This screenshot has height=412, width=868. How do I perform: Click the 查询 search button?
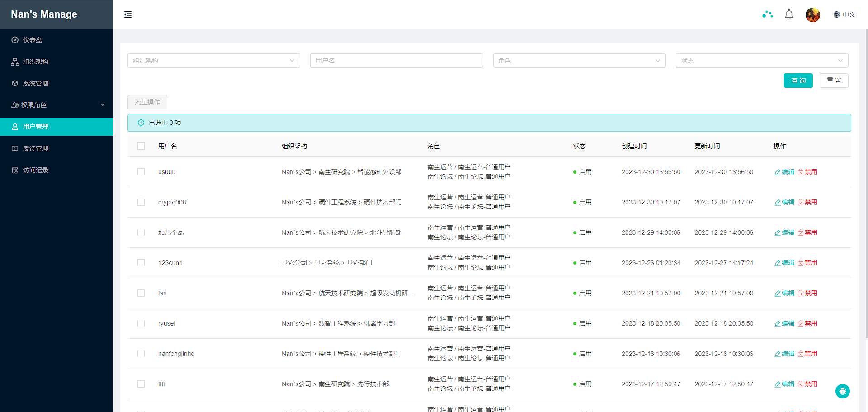[798, 80]
